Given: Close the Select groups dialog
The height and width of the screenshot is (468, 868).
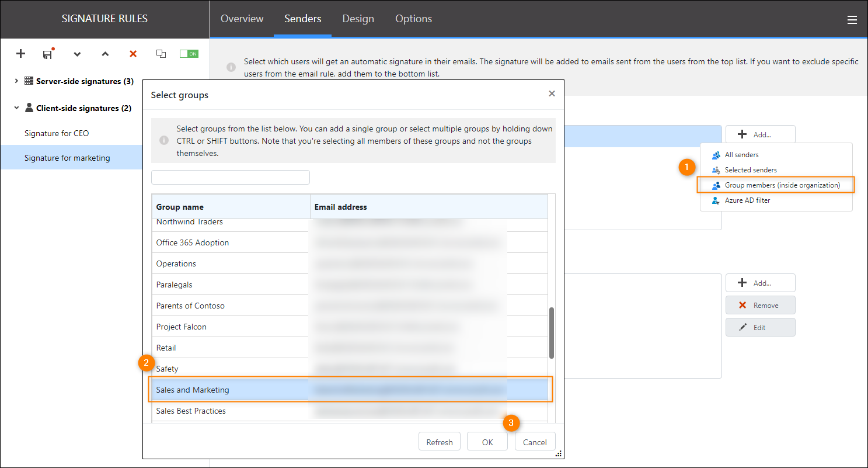Looking at the screenshot, I should point(552,93).
